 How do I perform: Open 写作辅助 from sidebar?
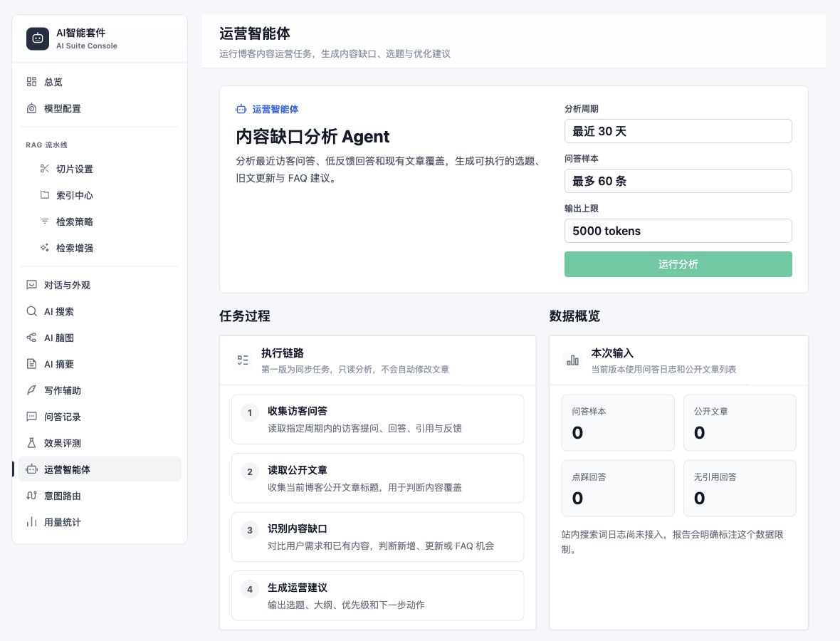click(x=100, y=390)
